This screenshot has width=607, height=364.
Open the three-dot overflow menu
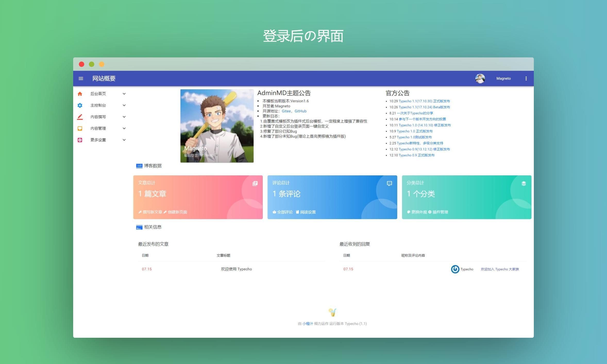(526, 79)
